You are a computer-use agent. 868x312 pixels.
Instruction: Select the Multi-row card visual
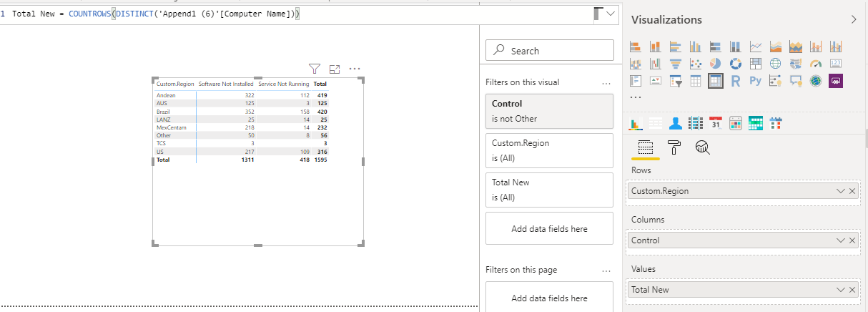coord(635,81)
